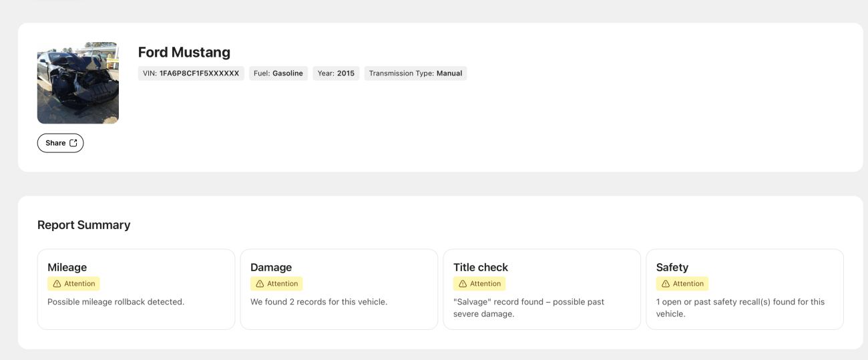Image resolution: width=868 pixels, height=360 pixels.
Task: Open the Mileage summary card heading
Action: tap(67, 267)
